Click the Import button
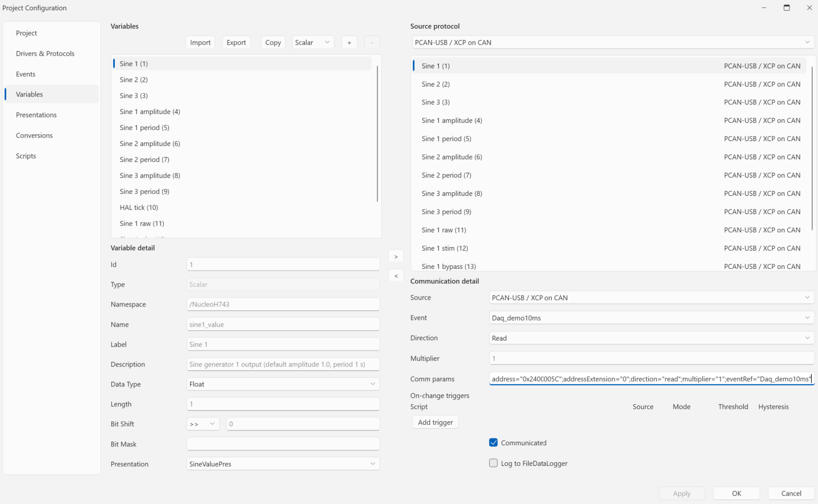Screen dimensions: 818x504 [x=200, y=42]
